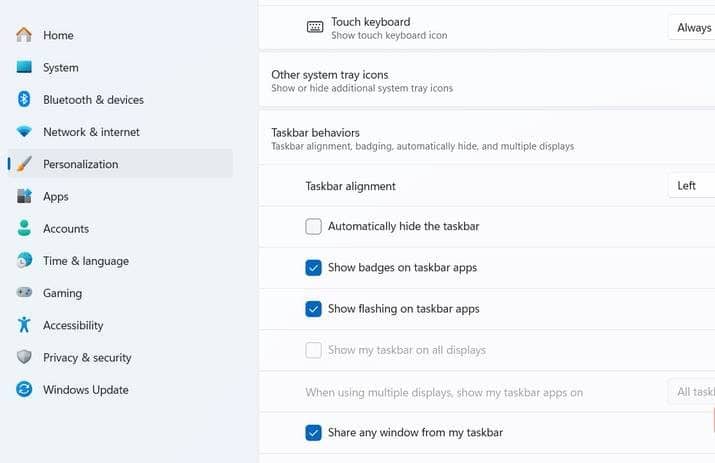Viewport: 715px width, 463px height.
Task: Click the Touch keyboard icon
Action: point(315,27)
